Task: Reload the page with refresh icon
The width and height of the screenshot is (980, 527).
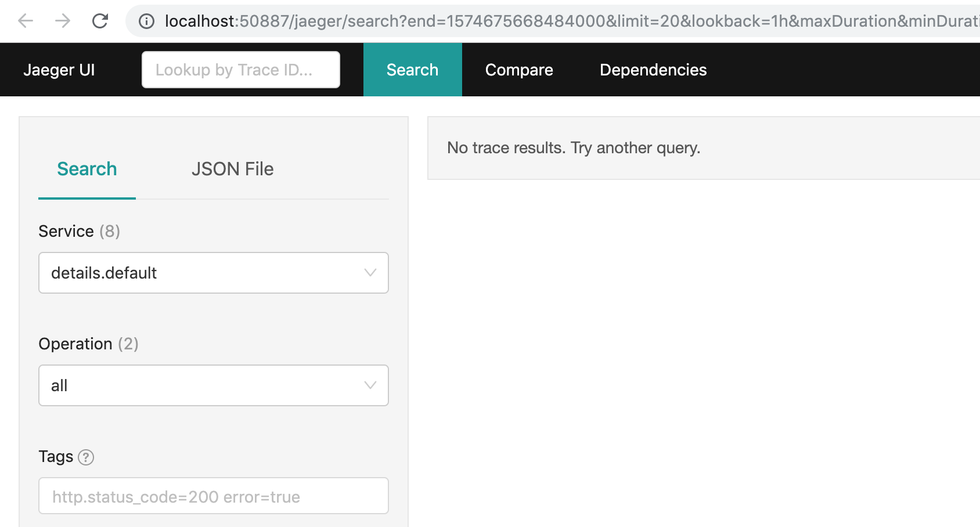Action: click(x=100, y=21)
